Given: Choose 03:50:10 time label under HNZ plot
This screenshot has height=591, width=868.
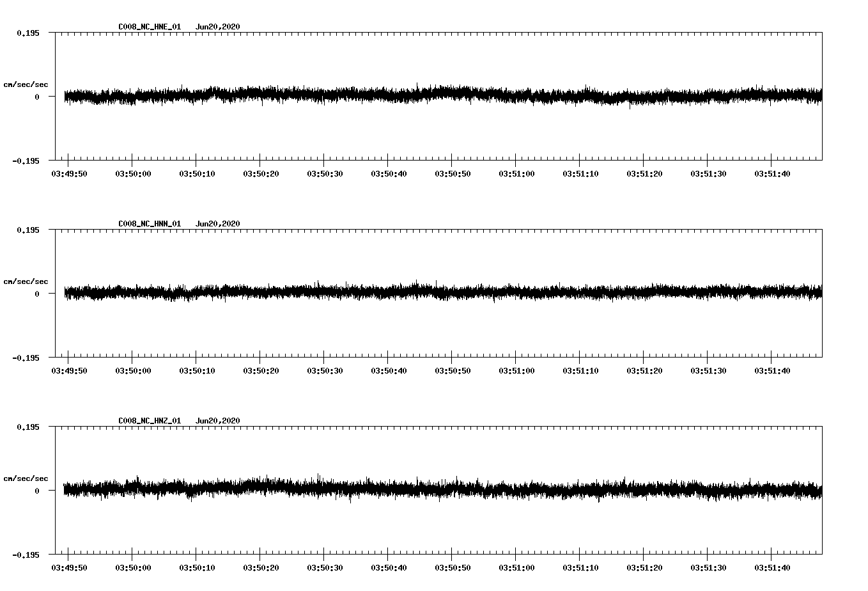Looking at the screenshot, I should pos(197,568).
